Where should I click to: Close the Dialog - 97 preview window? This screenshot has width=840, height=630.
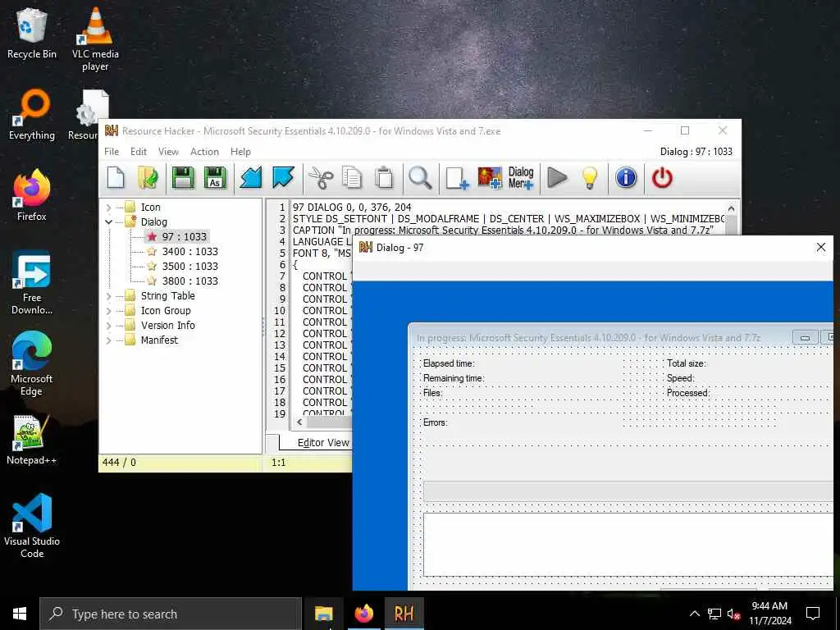tap(820, 247)
